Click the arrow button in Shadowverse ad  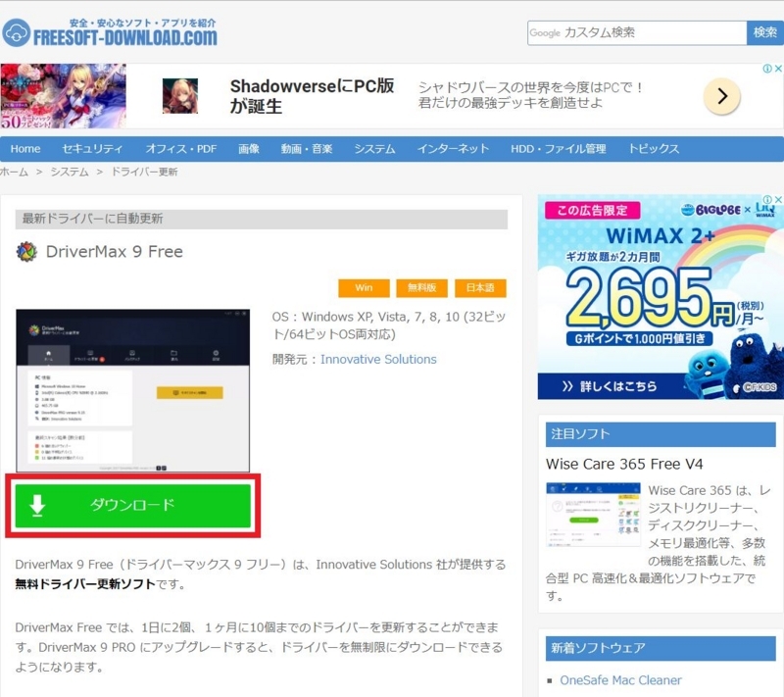click(721, 96)
